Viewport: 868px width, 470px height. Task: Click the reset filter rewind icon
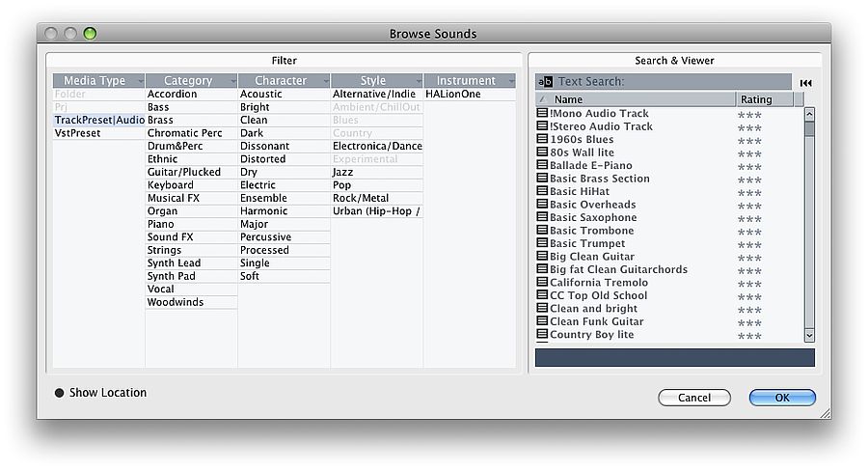pyautogui.click(x=805, y=83)
